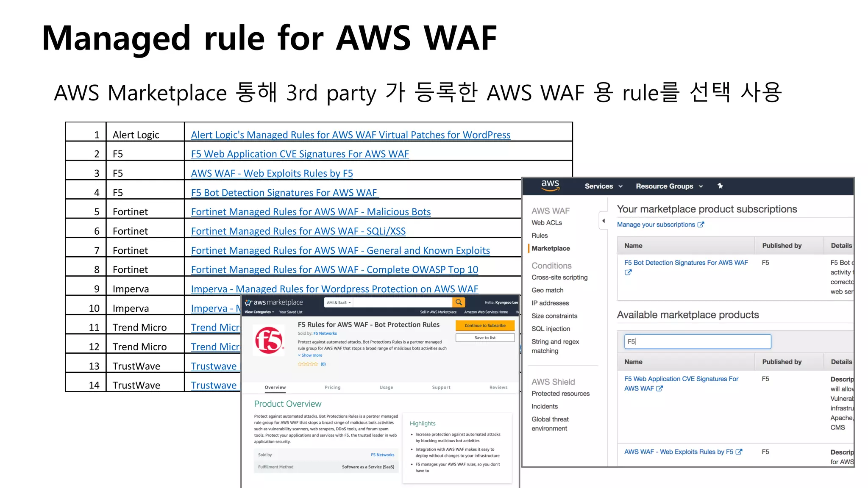Image resolution: width=868 pixels, height=488 pixels.
Task: Switch to the Support tab on product page
Action: (441, 388)
